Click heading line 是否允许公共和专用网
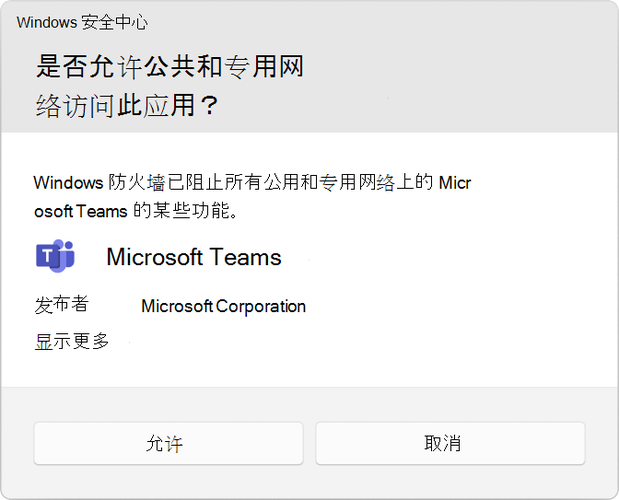Viewport: 619px width, 500px height. pos(170,66)
